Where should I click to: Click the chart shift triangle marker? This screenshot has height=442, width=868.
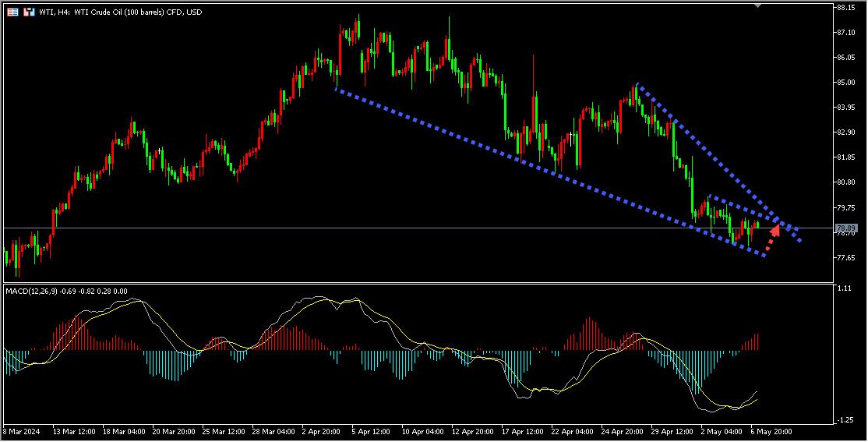(x=757, y=5)
